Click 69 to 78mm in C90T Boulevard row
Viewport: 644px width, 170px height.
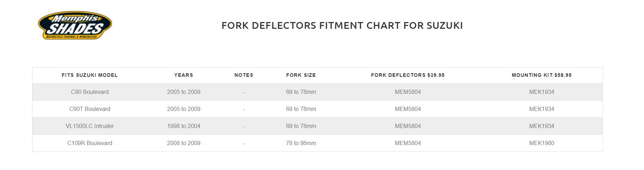click(301, 109)
